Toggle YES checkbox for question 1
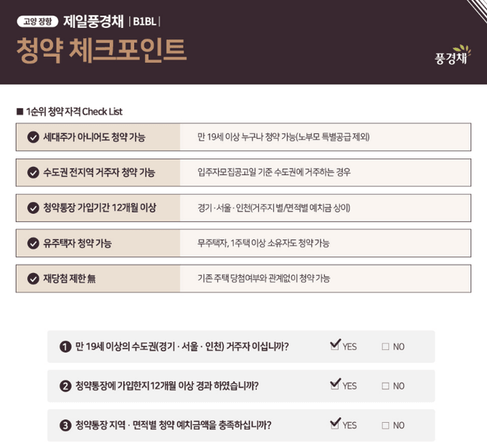Screen dimensions: 487x448 (335, 345)
